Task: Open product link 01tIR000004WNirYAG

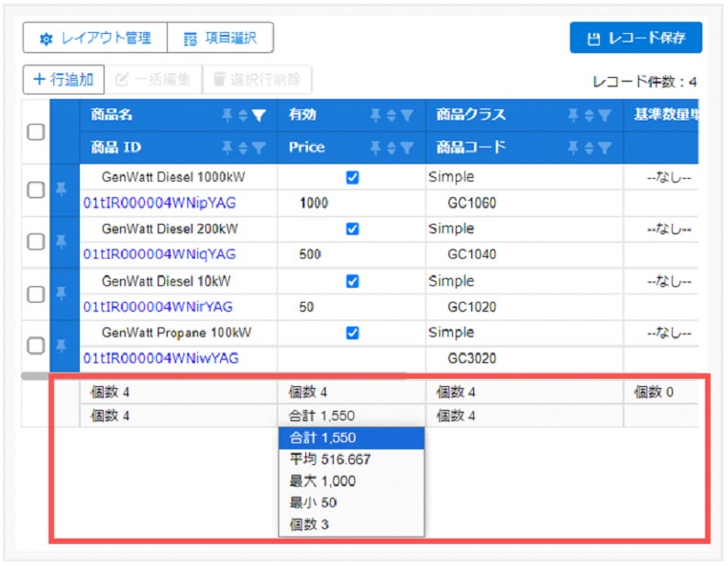Action: click(x=158, y=306)
